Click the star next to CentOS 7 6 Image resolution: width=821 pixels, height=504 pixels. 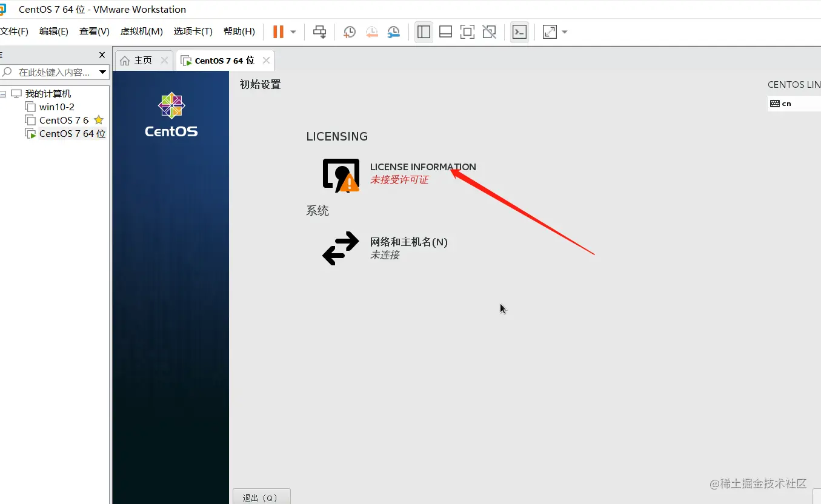click(98, 120)
